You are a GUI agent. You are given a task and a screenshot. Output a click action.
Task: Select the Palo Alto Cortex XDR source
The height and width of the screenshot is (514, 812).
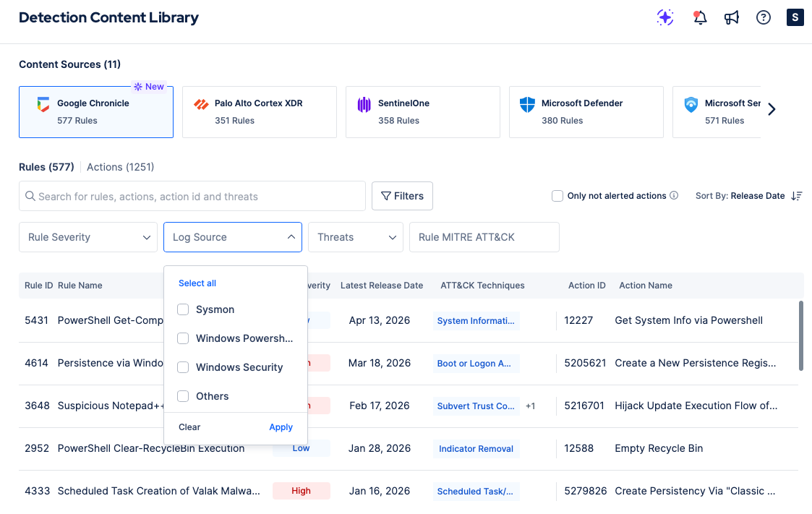pos(260,112)
